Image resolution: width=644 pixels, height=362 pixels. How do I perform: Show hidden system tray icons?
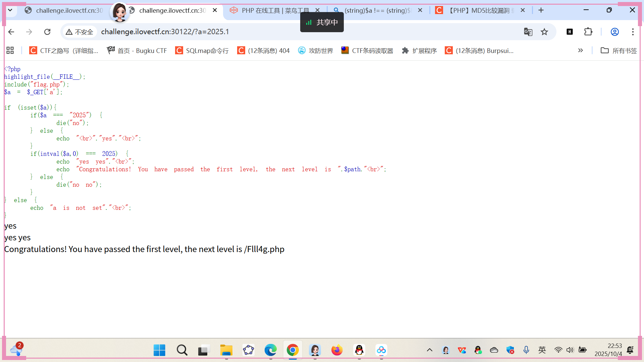pos(429,350)
